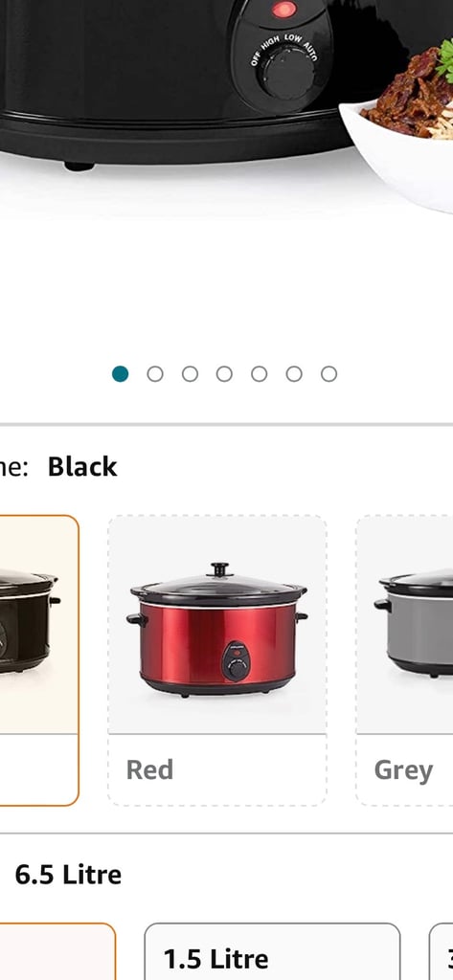
Task: Select the 1.5 Litre size option
Action: (x=272, y=951)
